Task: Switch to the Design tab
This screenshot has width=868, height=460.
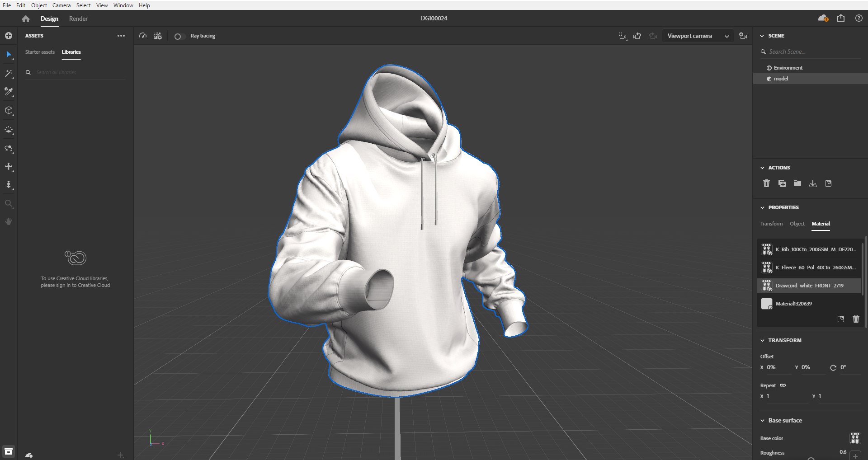Action: [49, 19]
